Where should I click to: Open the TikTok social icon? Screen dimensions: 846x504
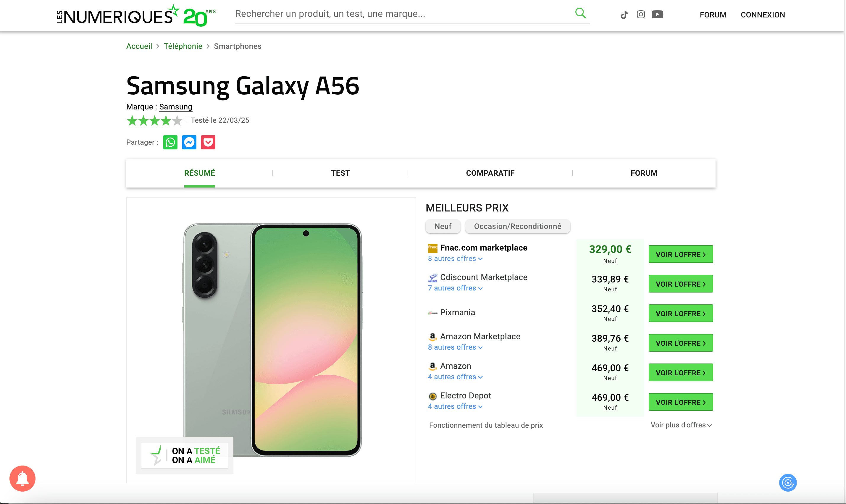[x=624, y=14]
